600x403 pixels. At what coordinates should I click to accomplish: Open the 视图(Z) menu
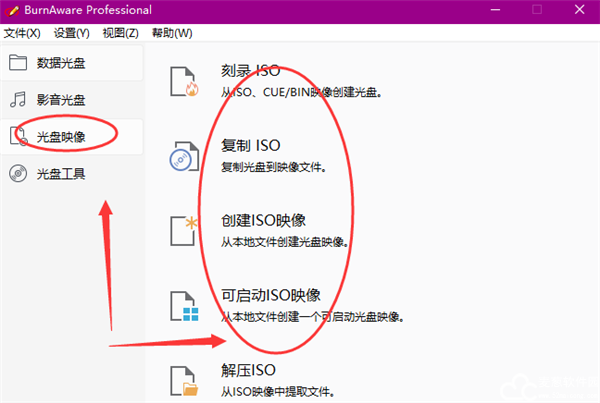pos(121,33)
